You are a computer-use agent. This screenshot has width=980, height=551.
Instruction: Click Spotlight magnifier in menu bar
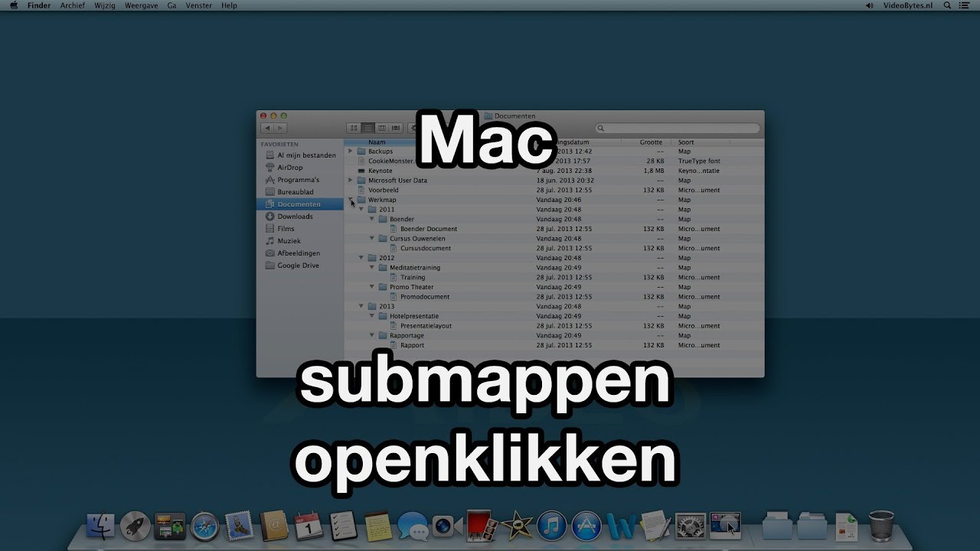tap(947, 5)
